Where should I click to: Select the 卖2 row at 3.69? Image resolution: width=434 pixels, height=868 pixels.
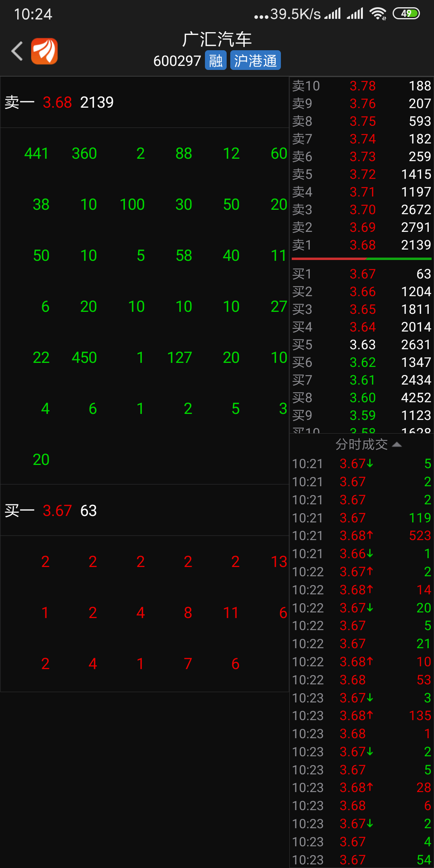pyautogui.click(x=362, y=227)
